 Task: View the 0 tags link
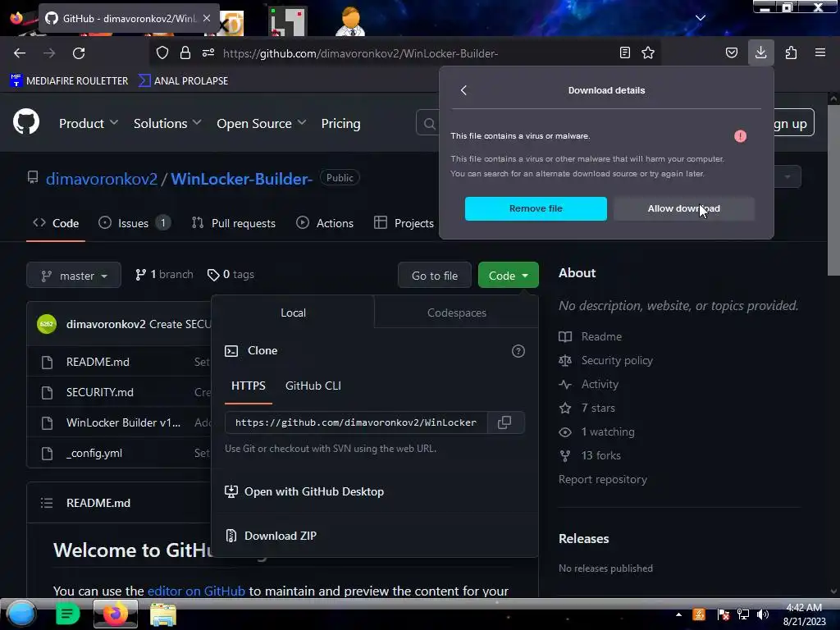[231, 274]
